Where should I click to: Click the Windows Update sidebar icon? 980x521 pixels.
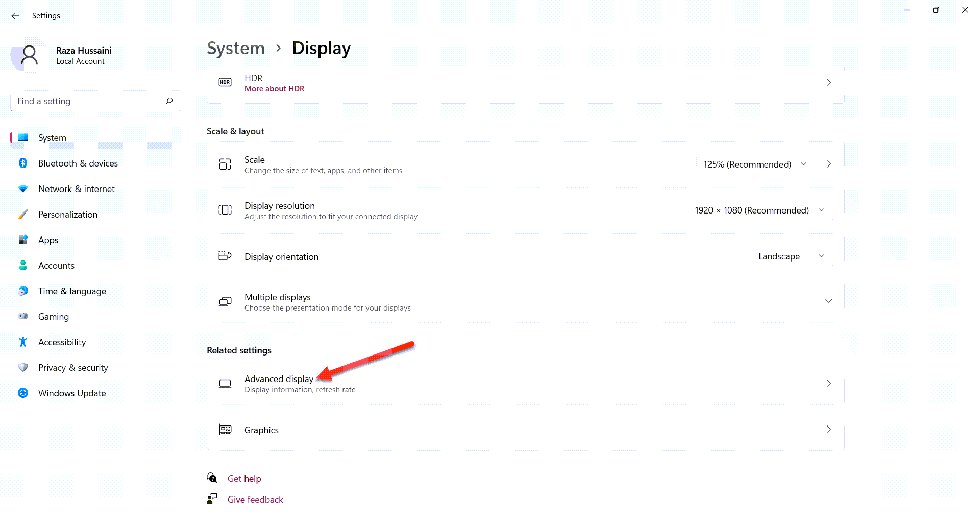click(x=23, y=393)
